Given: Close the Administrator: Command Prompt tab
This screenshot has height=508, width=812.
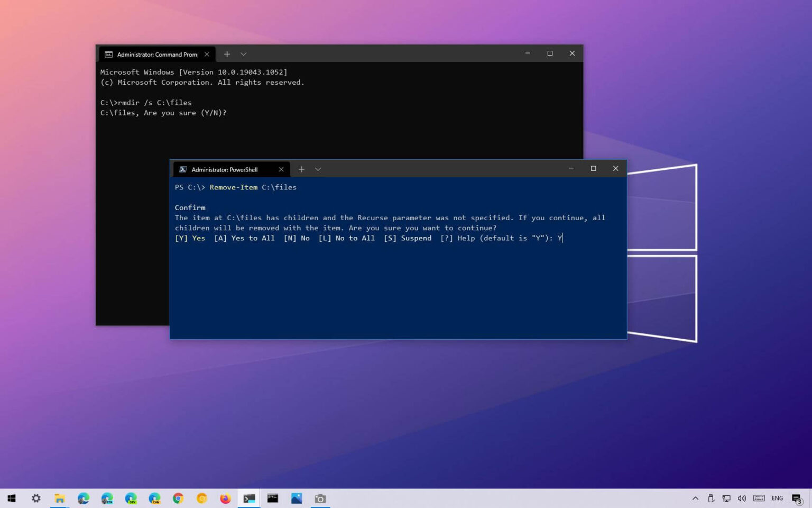Looking at the screenshot, I should pos(207,55).
